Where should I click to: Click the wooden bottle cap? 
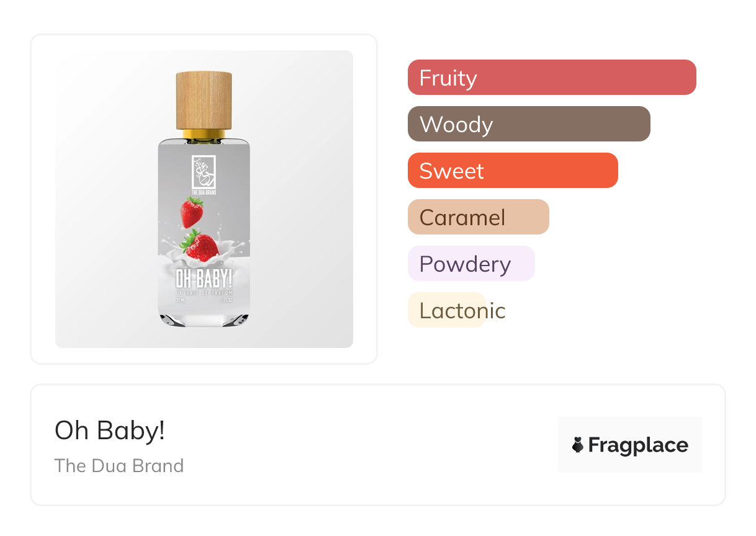coord(204,100)
